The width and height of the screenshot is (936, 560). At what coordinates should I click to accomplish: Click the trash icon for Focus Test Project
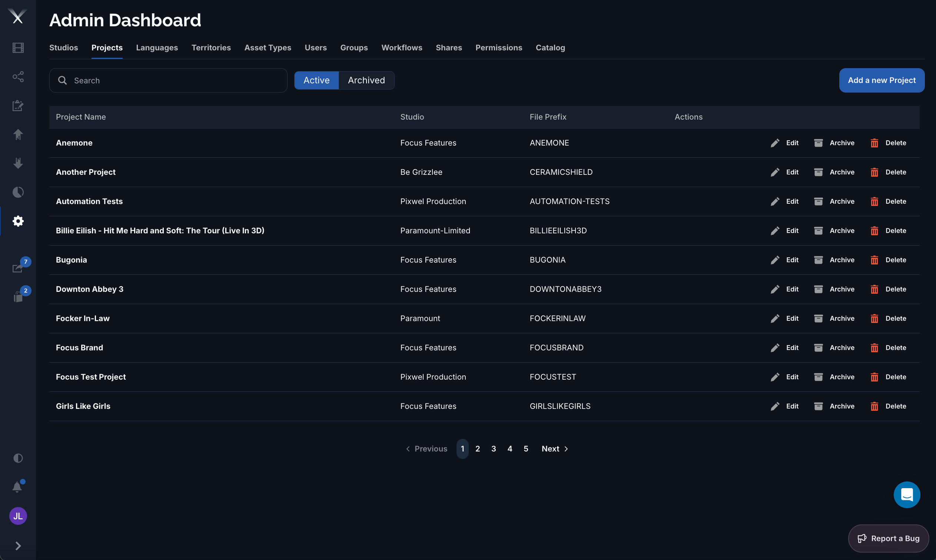[874, 377]
